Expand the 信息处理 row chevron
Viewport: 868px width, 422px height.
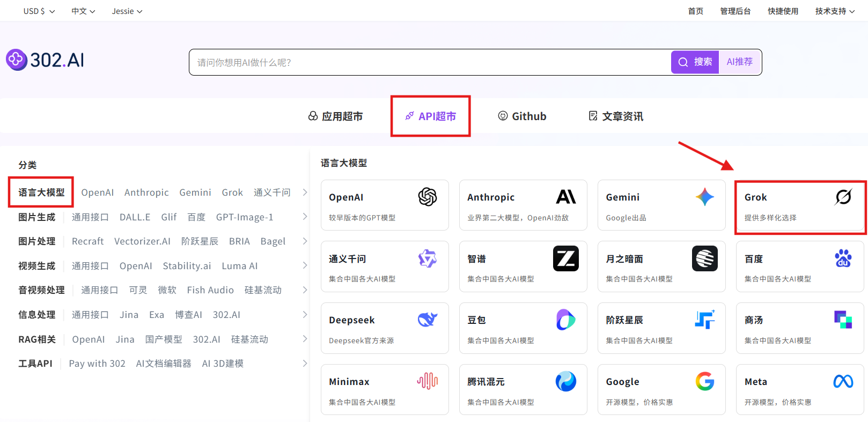305,314
